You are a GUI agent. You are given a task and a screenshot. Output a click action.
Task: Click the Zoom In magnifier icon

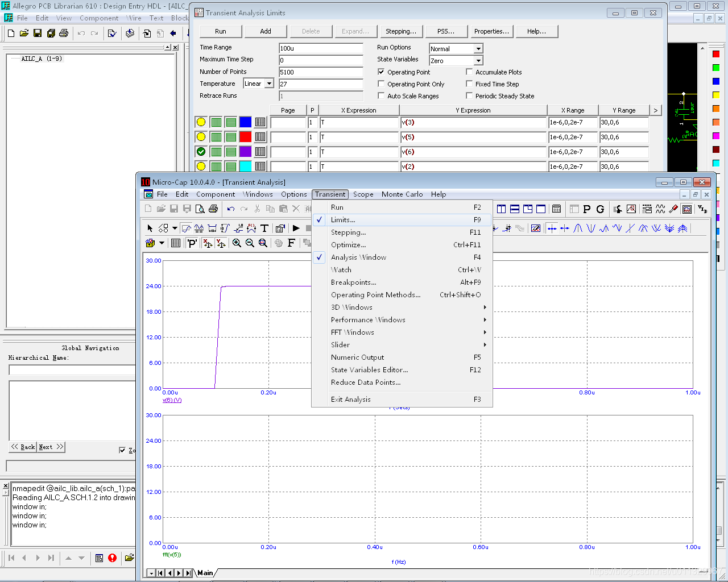pos(237,243)
